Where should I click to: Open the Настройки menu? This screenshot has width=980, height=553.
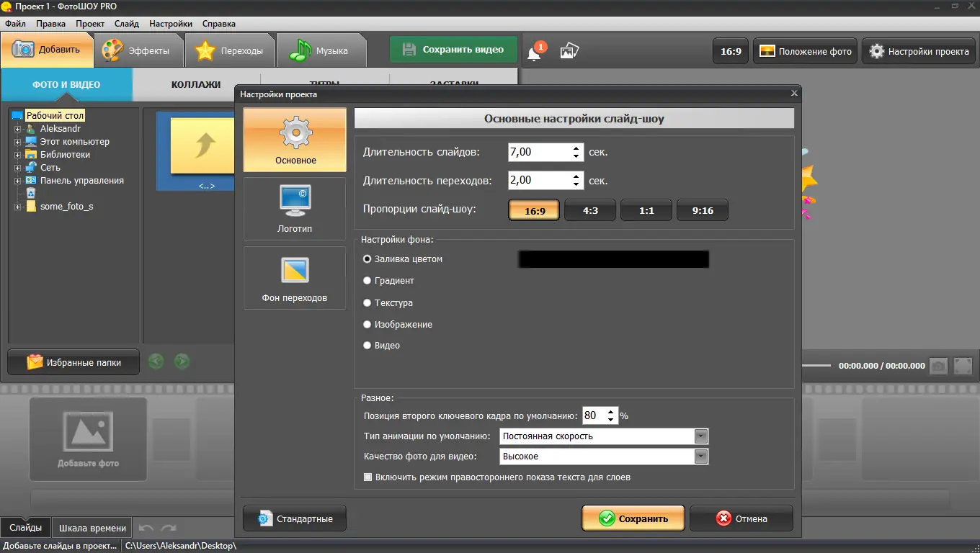pyautogui.click(x=172, y=24)
